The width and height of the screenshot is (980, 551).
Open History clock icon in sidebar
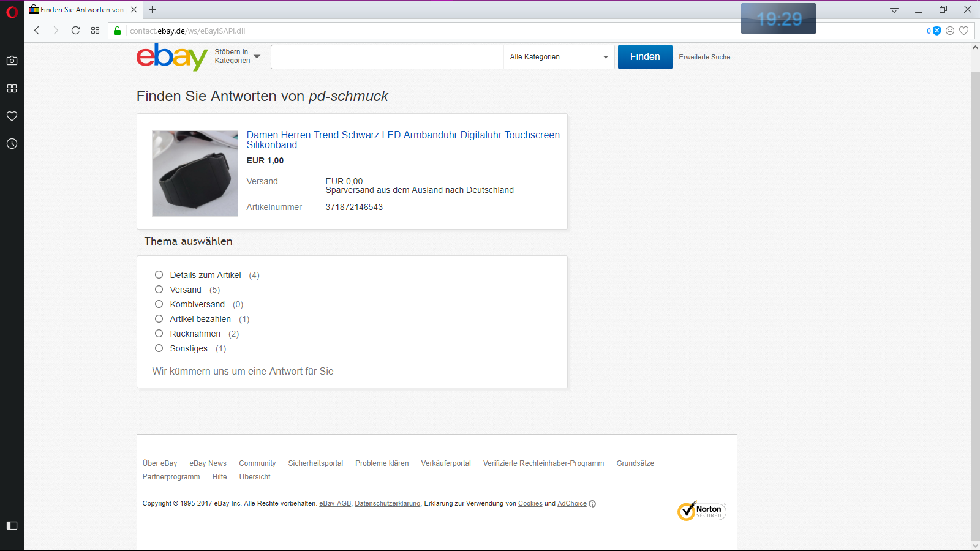coord(12,144)
